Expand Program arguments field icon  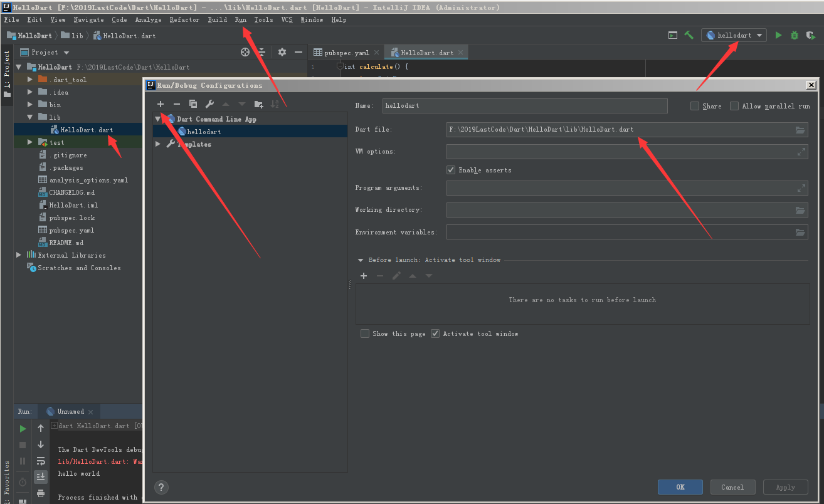coord(801,188)
